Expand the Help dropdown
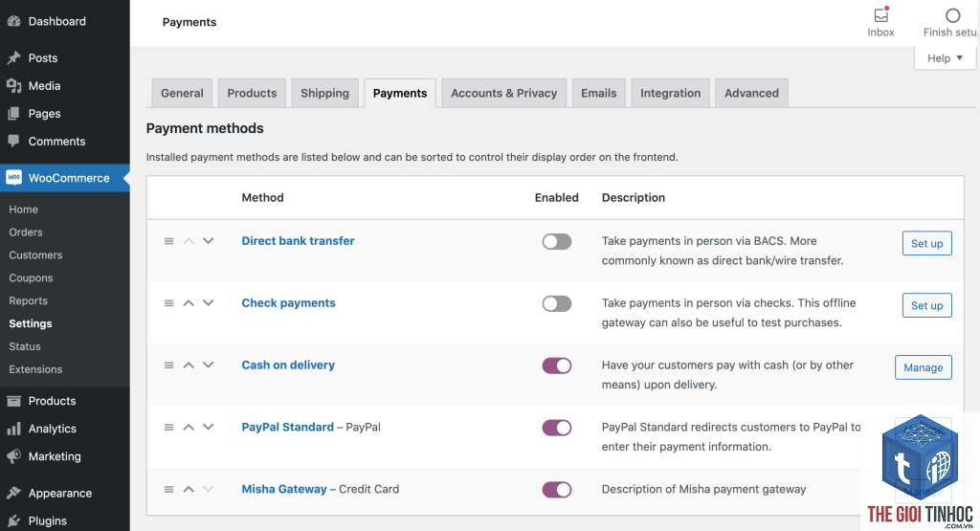 click(945, 58)
